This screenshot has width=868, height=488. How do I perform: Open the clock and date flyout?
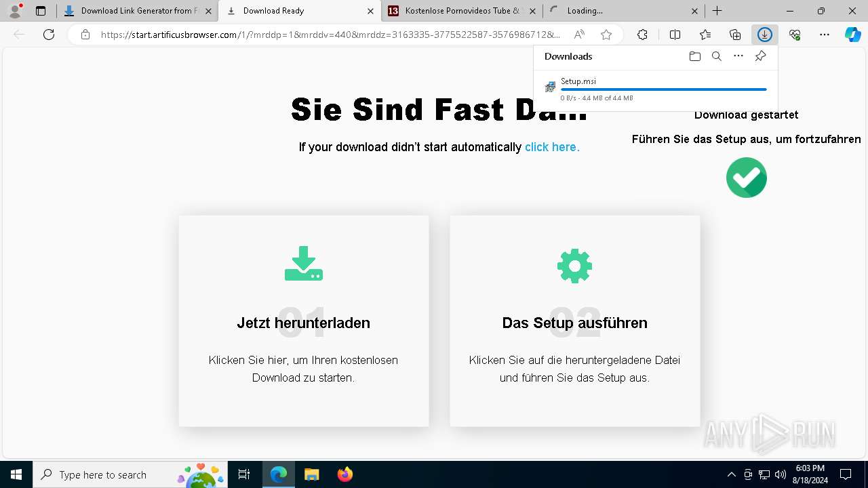tap(810, 474)
